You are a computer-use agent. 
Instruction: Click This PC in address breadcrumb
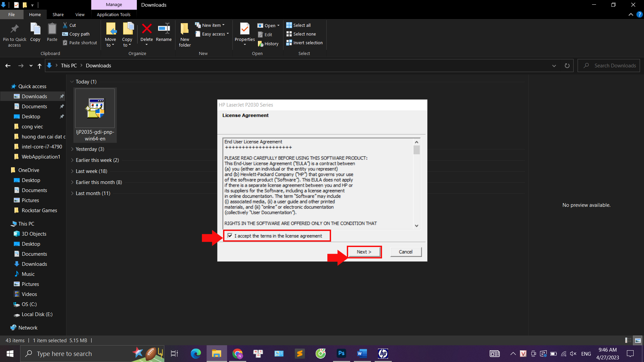pos(69,66)
